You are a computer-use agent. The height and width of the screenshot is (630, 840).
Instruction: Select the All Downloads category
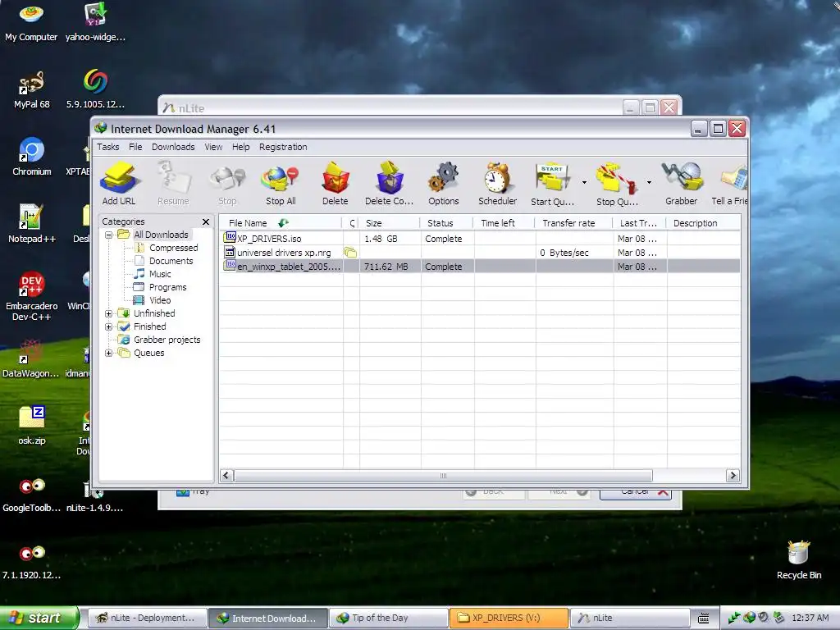click(161, 235)
